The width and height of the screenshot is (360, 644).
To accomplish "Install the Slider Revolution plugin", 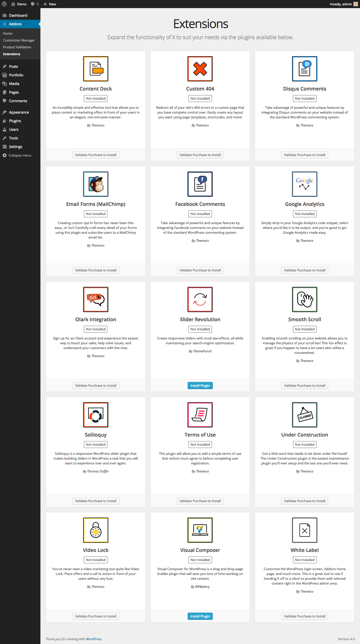I will point(200,385).
